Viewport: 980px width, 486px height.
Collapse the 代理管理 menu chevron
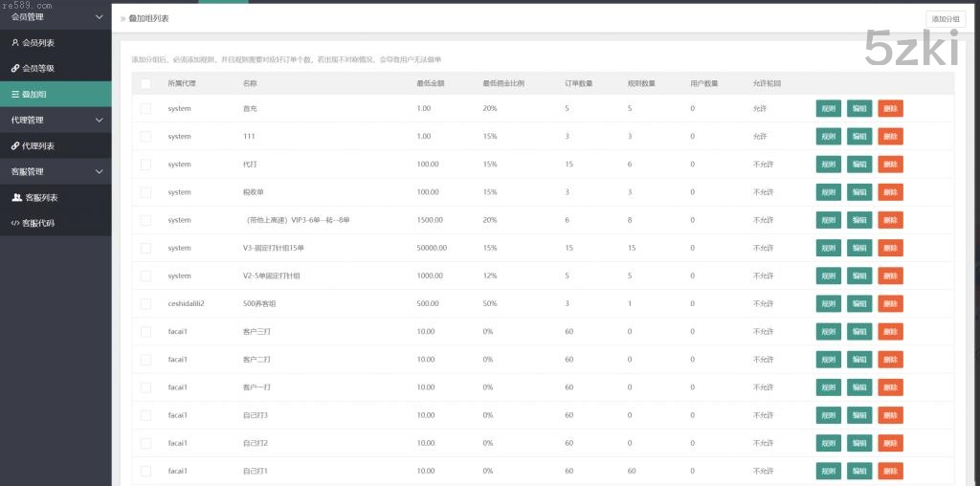(100, 121)
